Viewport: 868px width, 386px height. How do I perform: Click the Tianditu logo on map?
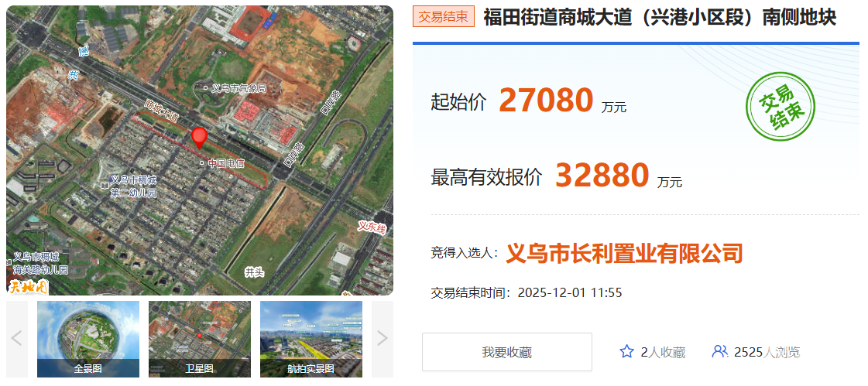click(28, 286)
